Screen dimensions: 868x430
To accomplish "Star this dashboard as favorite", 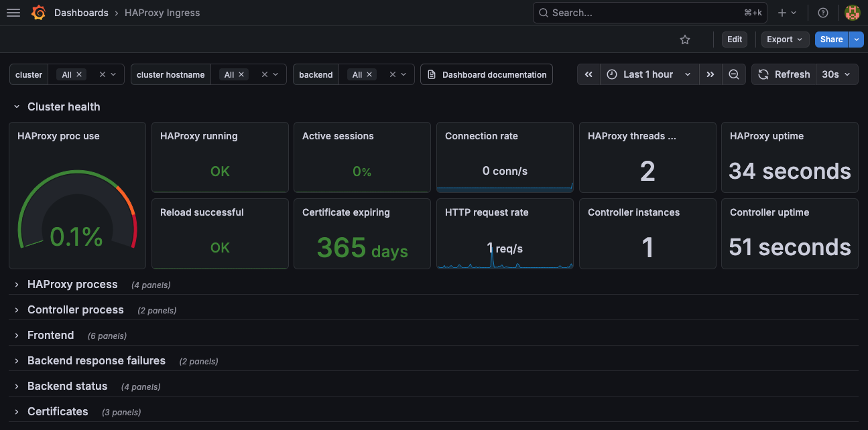I will click(x=685, y=40).
